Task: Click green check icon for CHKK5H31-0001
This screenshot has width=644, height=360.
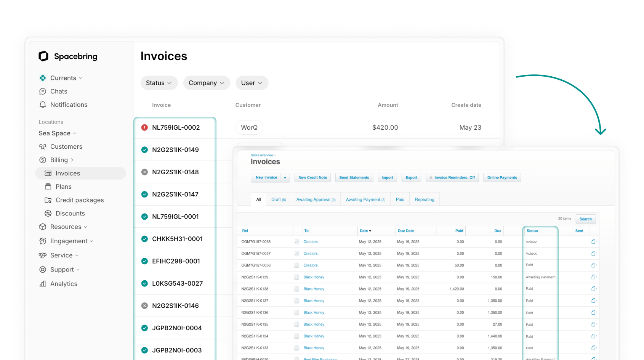Action: pos(144,239)
